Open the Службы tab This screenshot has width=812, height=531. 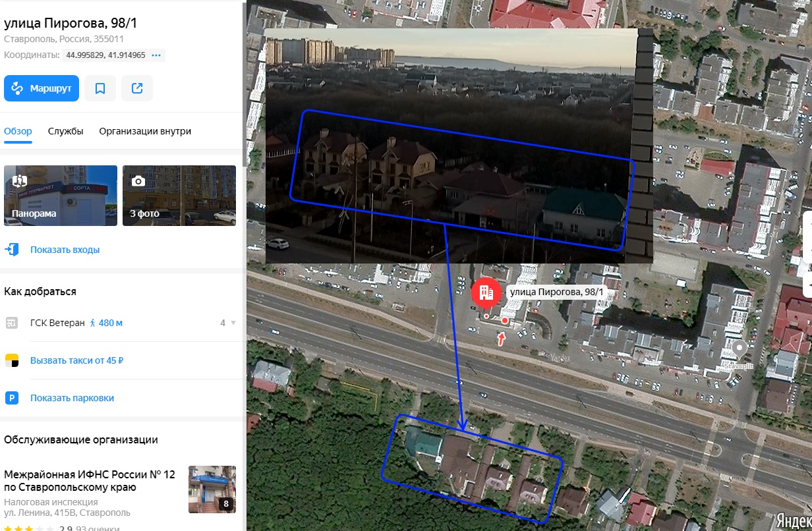click(x=66, y=131)
